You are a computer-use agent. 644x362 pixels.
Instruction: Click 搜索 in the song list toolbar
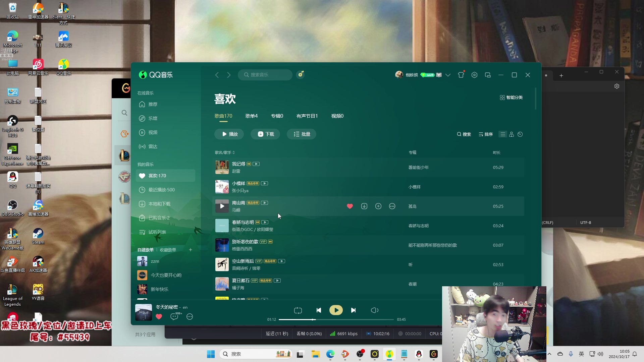pyautogui.click(x=464, y=134)
